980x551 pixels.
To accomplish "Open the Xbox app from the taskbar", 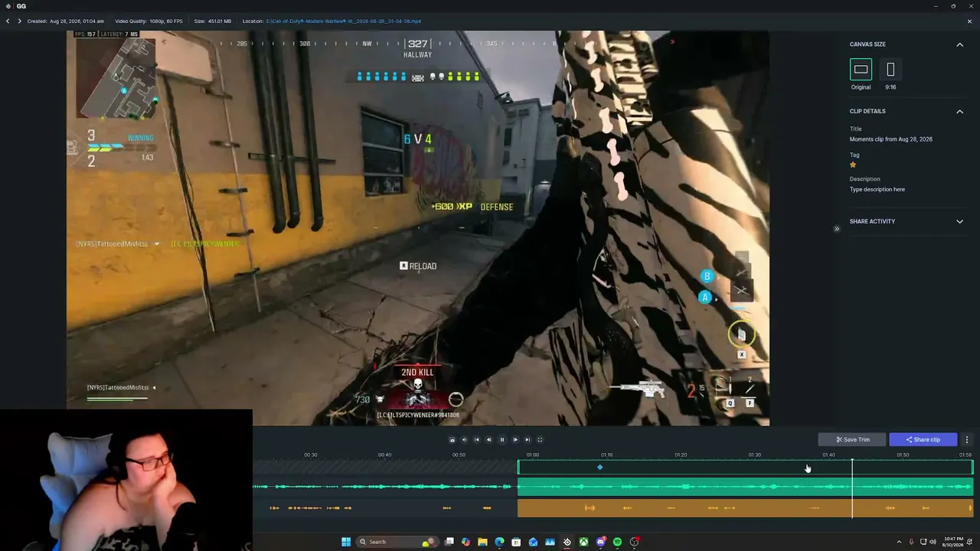I will 583,542.
